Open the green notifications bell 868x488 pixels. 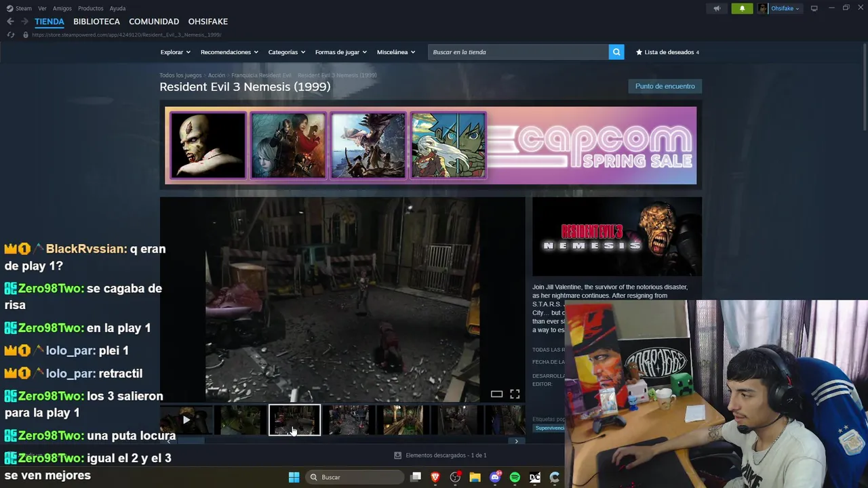tap(742, 8)
